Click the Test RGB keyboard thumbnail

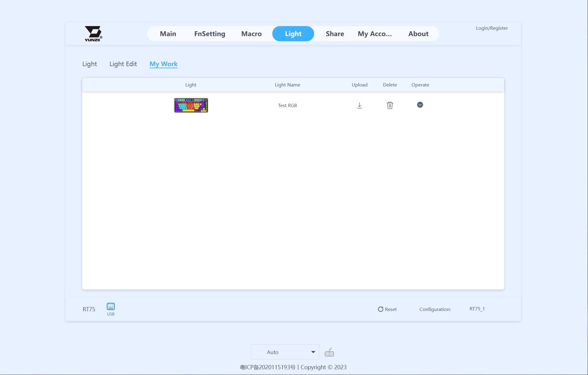191,105
